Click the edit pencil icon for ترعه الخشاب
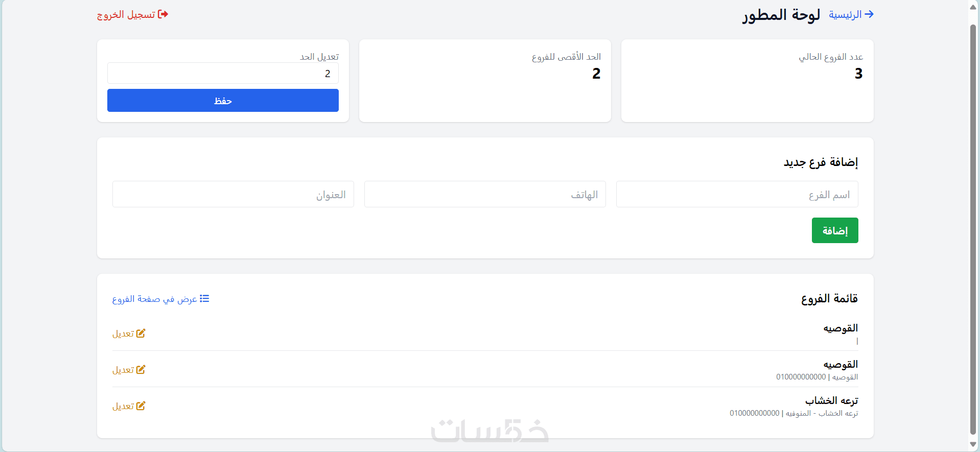This screenshot has width=980, height=452. (141, 406)
